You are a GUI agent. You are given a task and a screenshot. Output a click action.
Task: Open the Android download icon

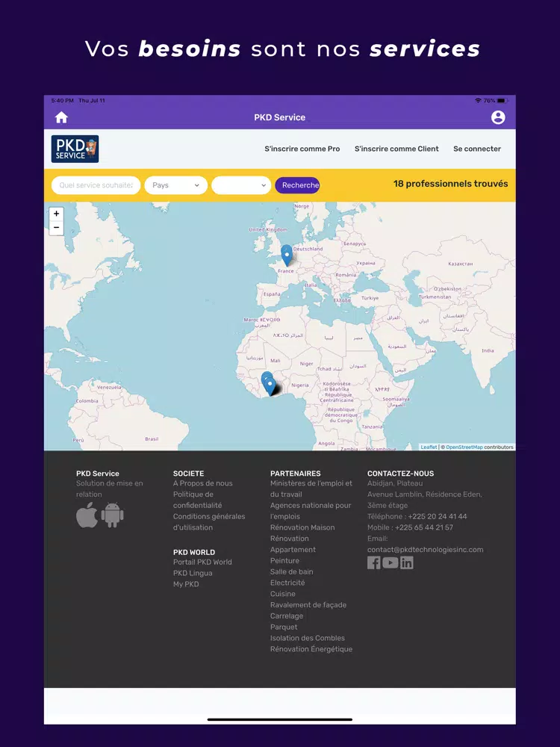(113, 515)
